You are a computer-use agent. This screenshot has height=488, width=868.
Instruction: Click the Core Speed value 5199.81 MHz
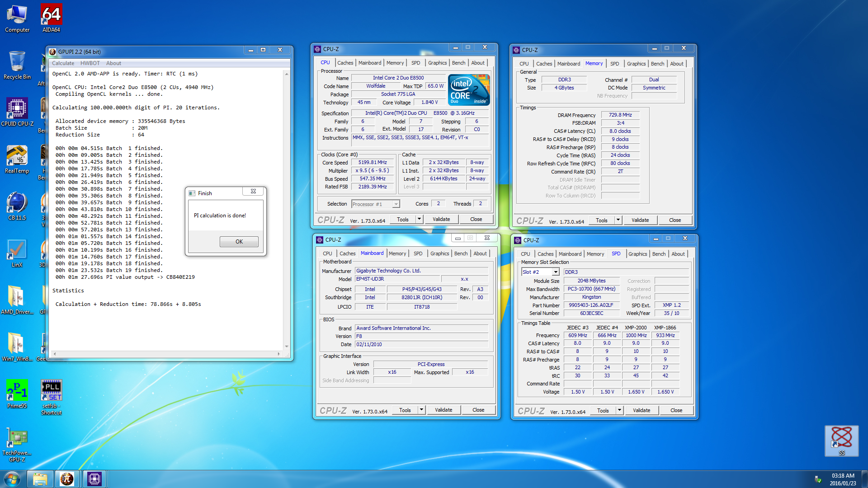pyautogui.click(x=373, y=162)
